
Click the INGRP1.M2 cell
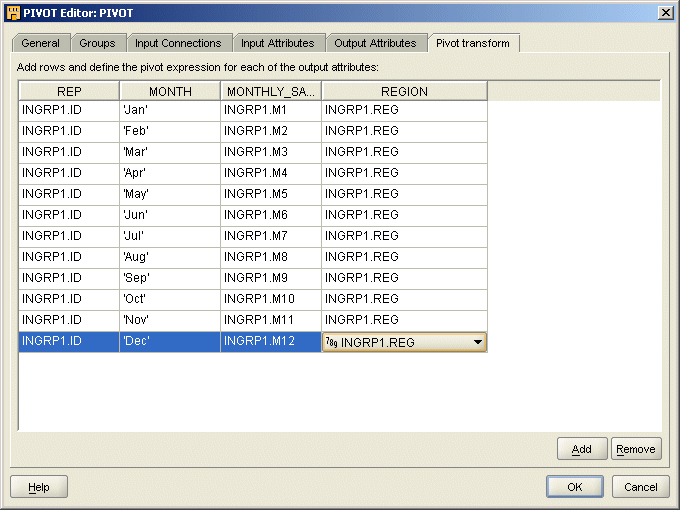pos(271,131)
